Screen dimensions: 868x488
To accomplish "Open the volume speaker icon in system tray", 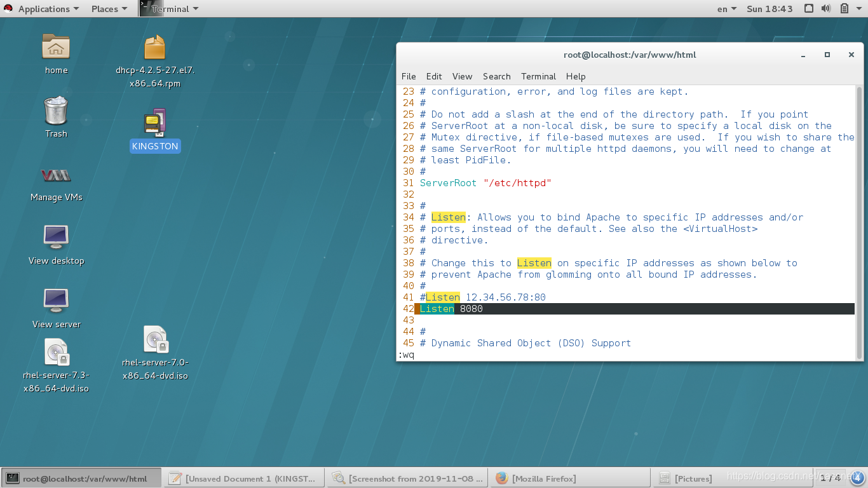I will point(826,8).
